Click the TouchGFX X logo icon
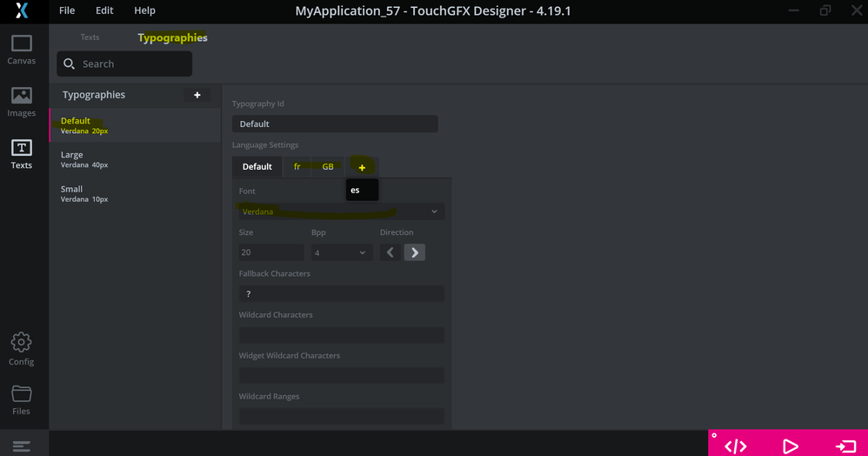This screenshot has width=868, height=456. (x=22, y=10)
